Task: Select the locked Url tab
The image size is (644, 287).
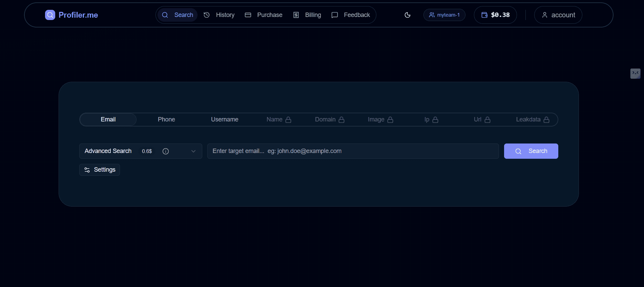Action: point(482,119)
